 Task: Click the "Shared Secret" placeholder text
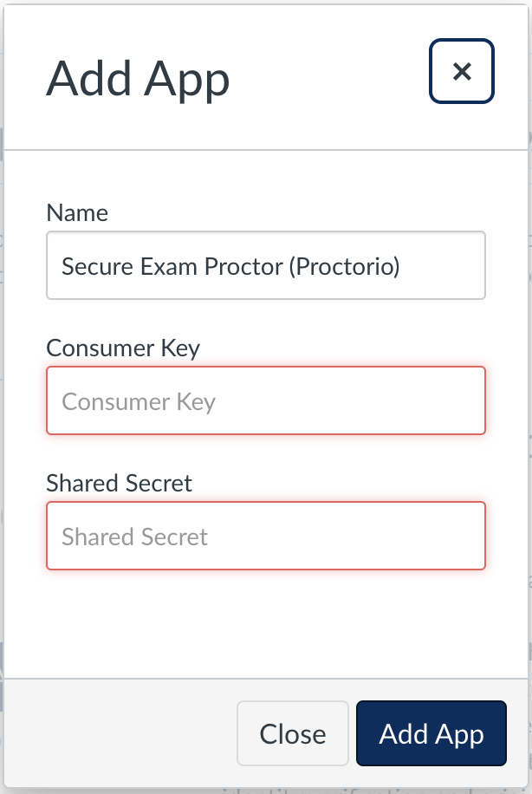coord(135,537)
